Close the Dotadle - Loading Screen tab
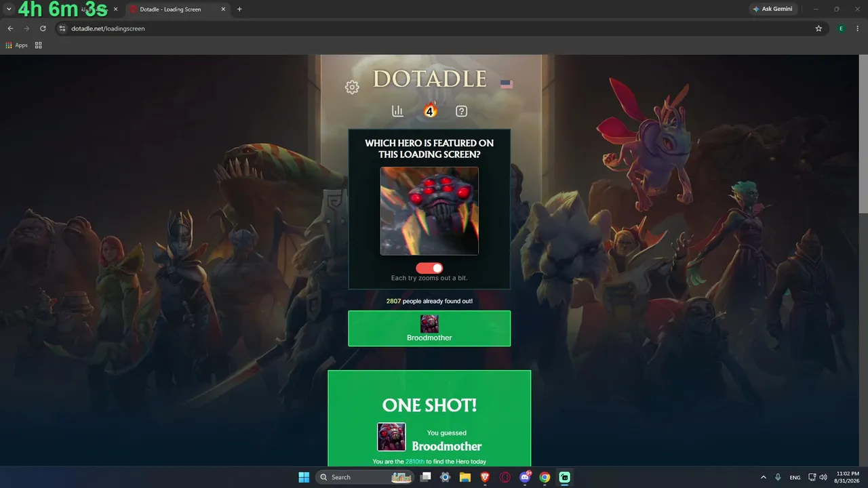 (223, 9)
